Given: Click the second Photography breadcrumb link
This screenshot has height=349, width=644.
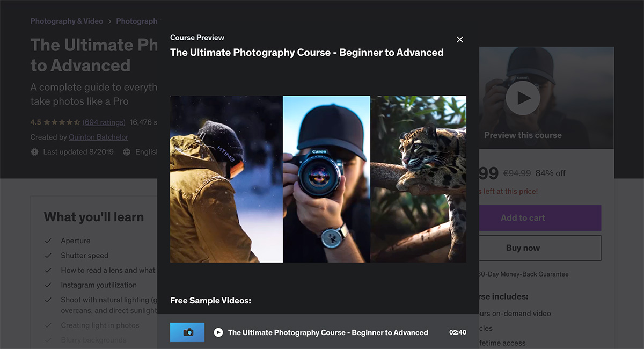Looking at the screenshot, I should click(137, 21).
